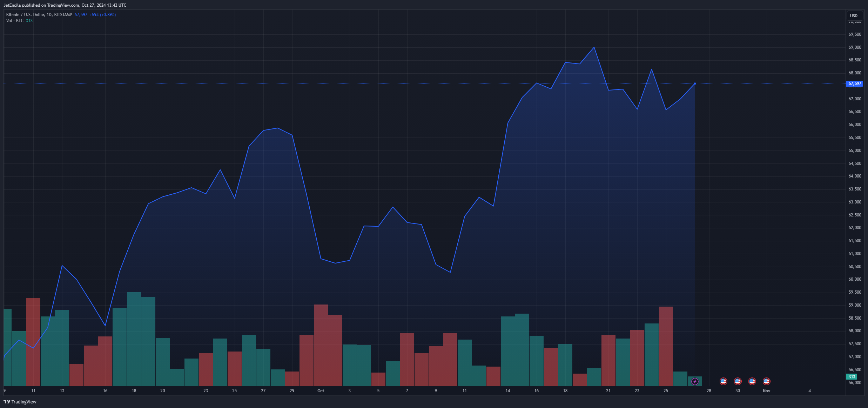Open the USD currency selector
This screenshot has width=868, height=408.
pyautogui.click(x=854, y=15)
